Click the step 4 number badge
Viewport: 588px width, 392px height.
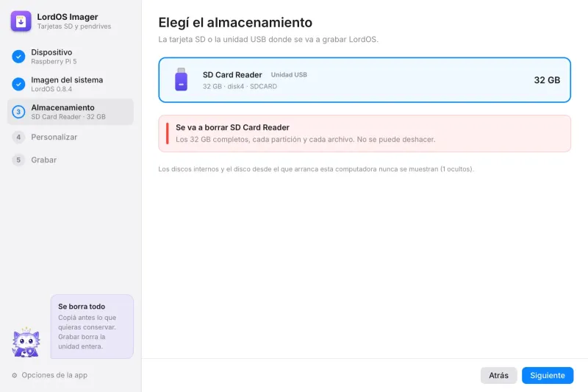[18, 137]
